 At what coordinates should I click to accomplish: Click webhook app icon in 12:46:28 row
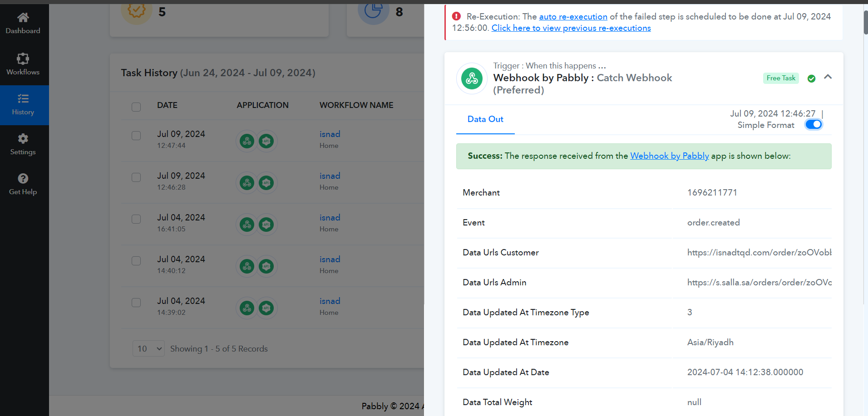coord(247,183)
